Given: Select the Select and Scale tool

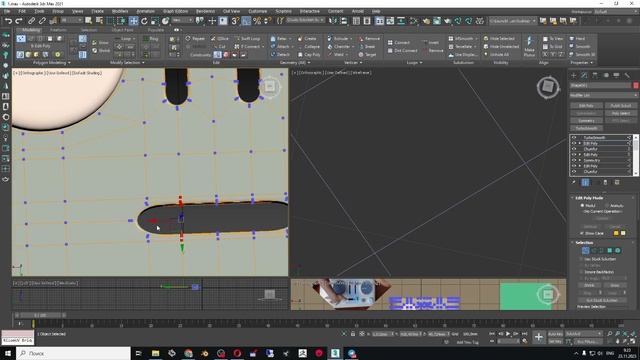Looking at the screenshot, I should [x=155, y=21].
